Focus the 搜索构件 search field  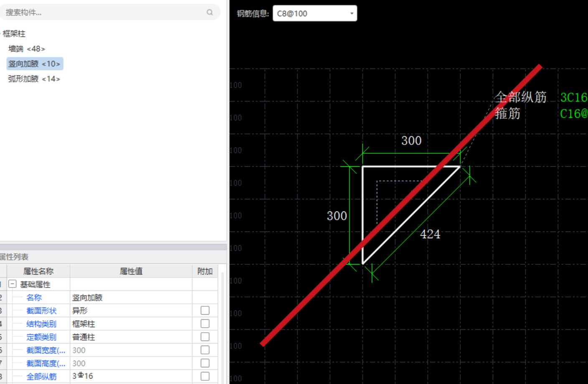[109, 13]
